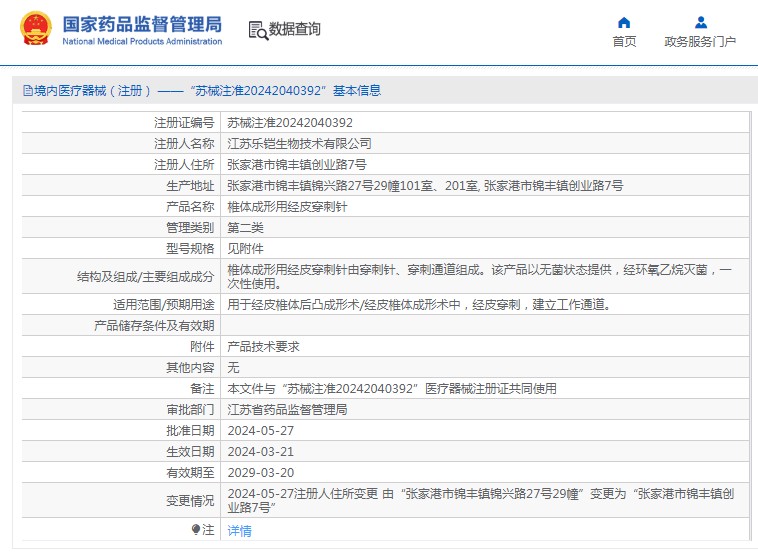Screen dimensions: 758x555
Task: Open the 详情 link
Action: [239, 531]
